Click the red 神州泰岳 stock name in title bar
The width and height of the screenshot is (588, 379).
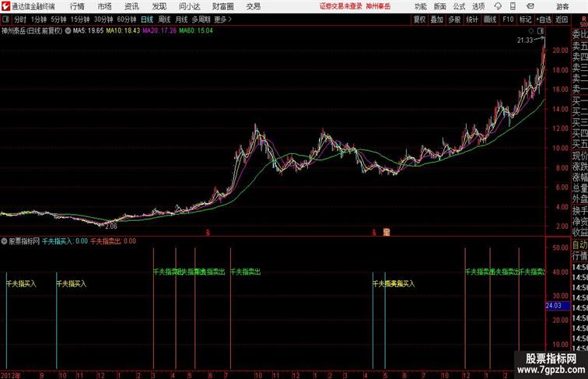point(378,6)
